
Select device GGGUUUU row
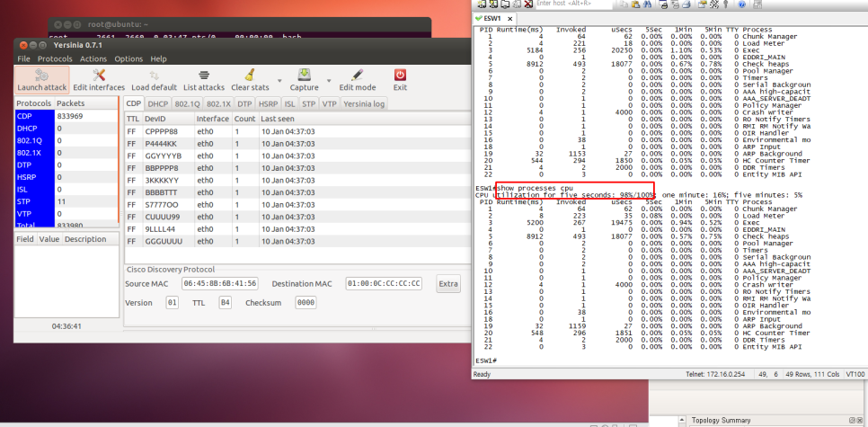(x=297, y=242)
